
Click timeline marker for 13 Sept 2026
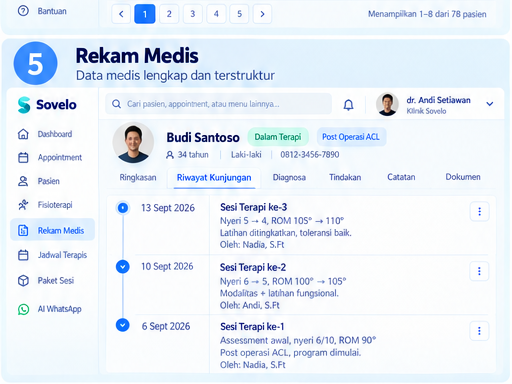123,208
